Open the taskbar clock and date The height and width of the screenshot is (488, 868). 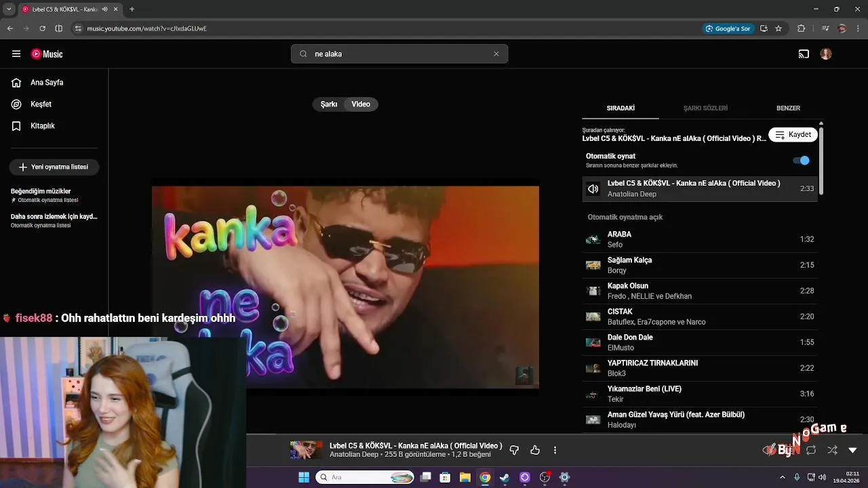tap(846, 477)
